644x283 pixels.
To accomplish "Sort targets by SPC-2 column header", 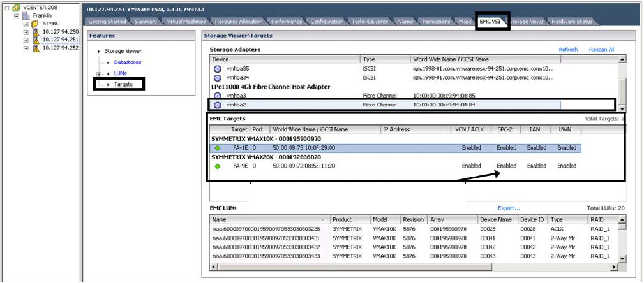I will (x=505, y=129).
